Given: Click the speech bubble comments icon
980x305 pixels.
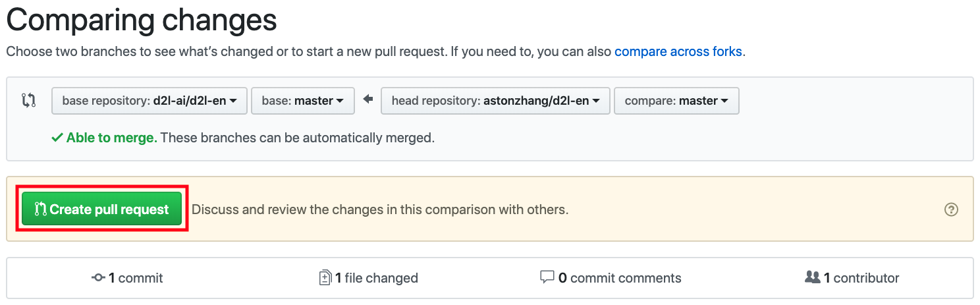Looking at the screenshot, I should pos(547,277).
